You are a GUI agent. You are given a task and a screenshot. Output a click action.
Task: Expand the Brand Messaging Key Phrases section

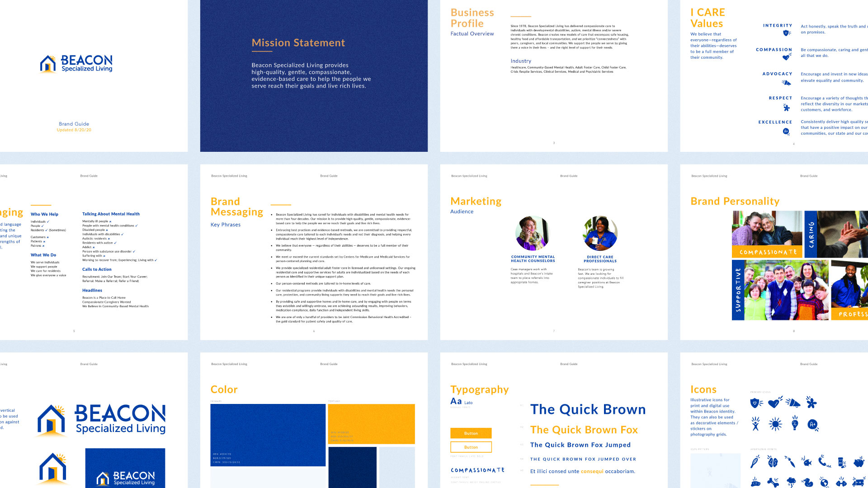(x=225, y=224)
